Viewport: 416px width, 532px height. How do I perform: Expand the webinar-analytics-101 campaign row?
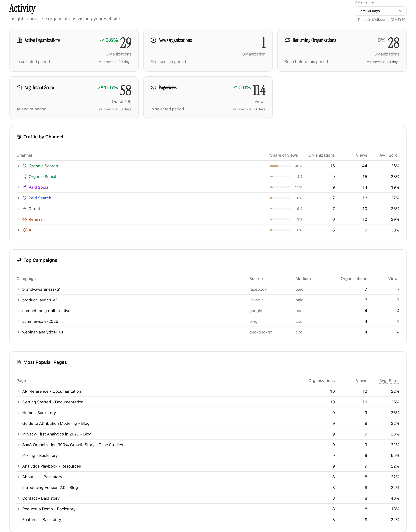18,332
